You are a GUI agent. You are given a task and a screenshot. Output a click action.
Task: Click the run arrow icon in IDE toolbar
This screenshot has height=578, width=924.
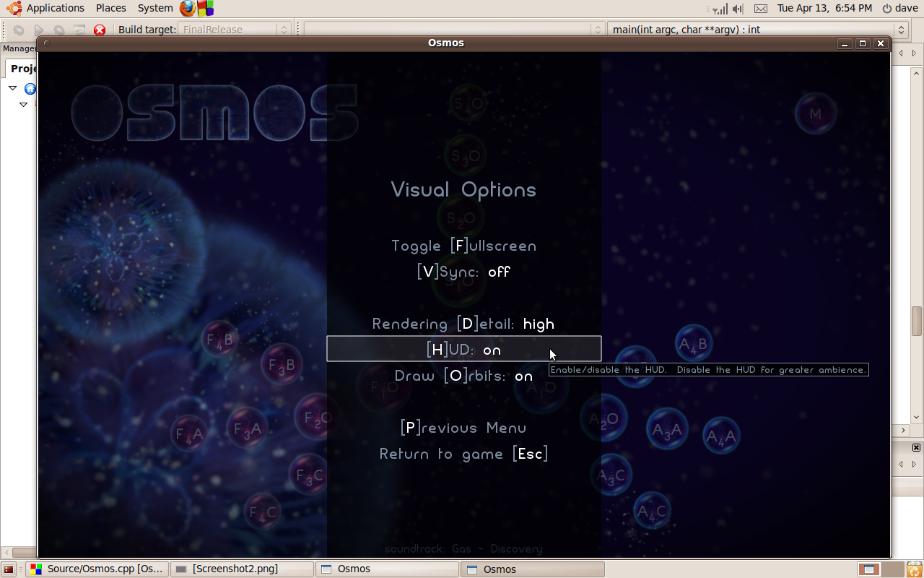[x=39, y=30]
